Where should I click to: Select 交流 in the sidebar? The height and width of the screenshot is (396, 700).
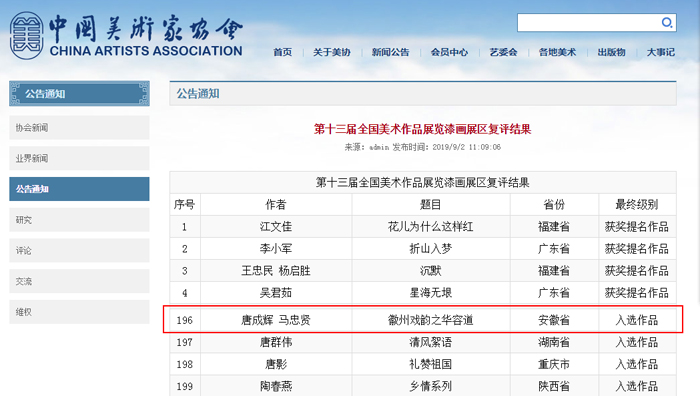pyautogui.click(x=79, y=281)
